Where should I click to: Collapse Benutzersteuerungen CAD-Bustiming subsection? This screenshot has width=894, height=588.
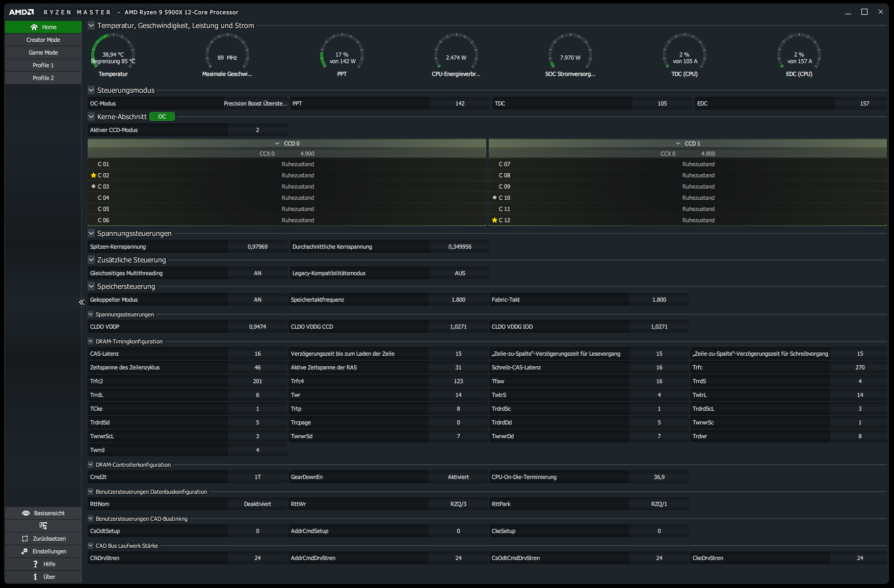pyautogui.click(x=91, y=519)
